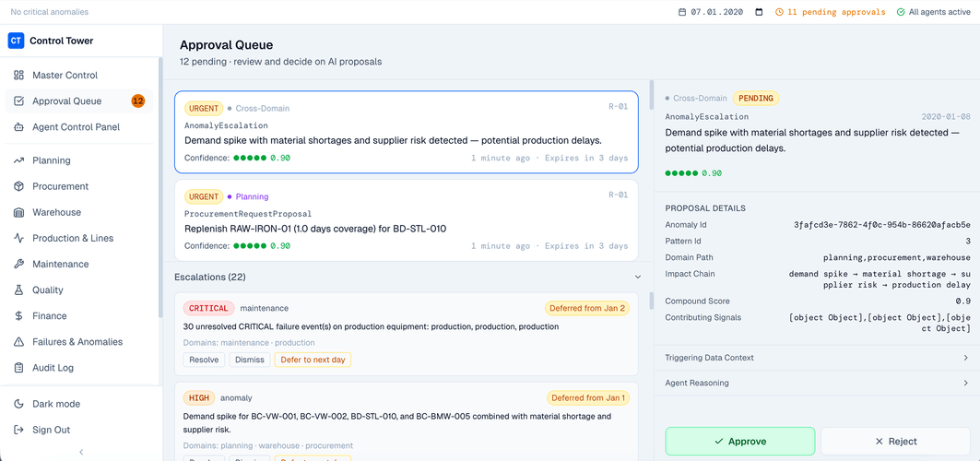Click the HIGH severity tag on anomaly

point(199,397)
